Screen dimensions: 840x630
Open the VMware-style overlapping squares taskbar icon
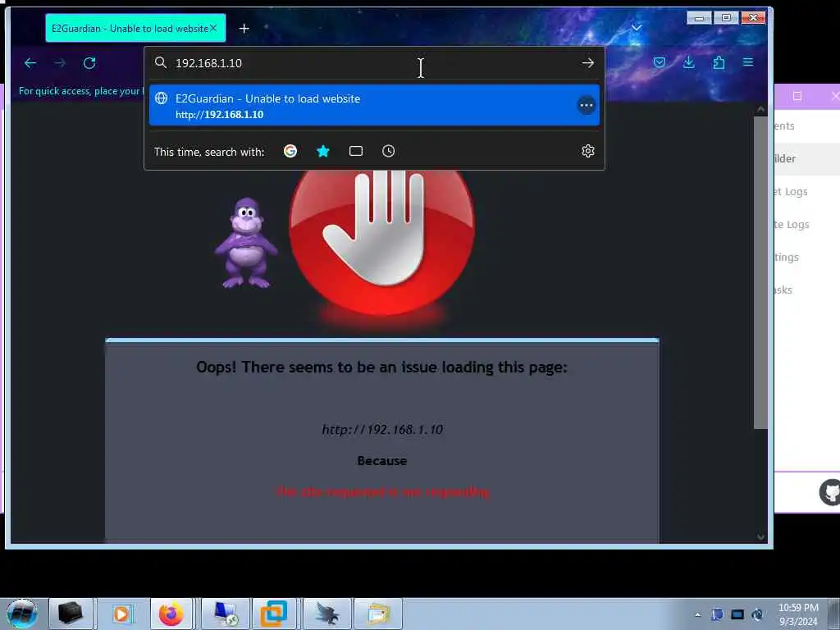[274, 614]
